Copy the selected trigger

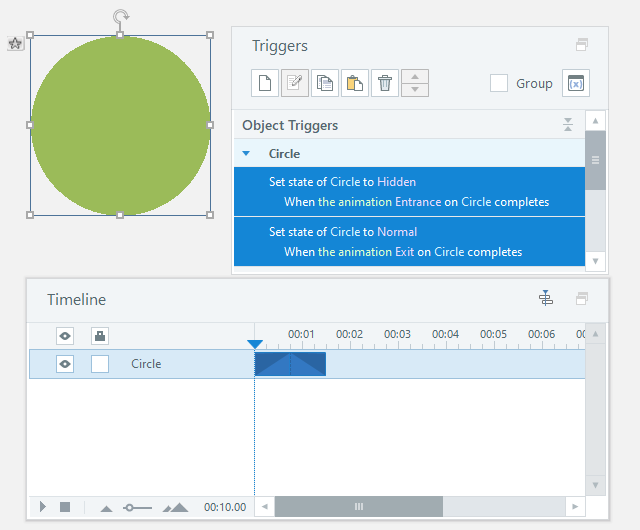(325, 83)
